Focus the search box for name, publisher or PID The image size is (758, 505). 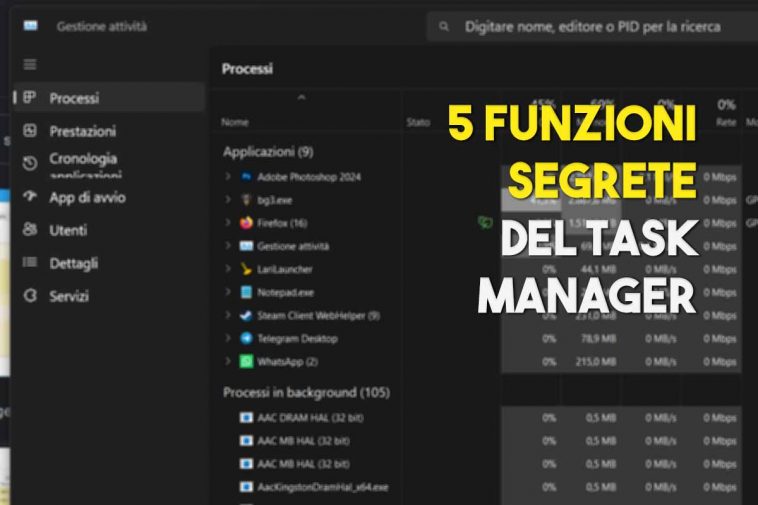click(592, 27)
